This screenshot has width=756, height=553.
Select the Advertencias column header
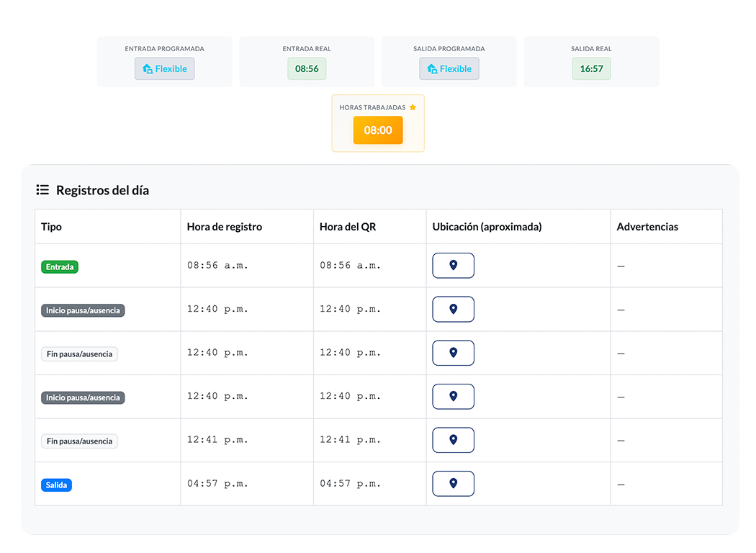tap(647, 227)
